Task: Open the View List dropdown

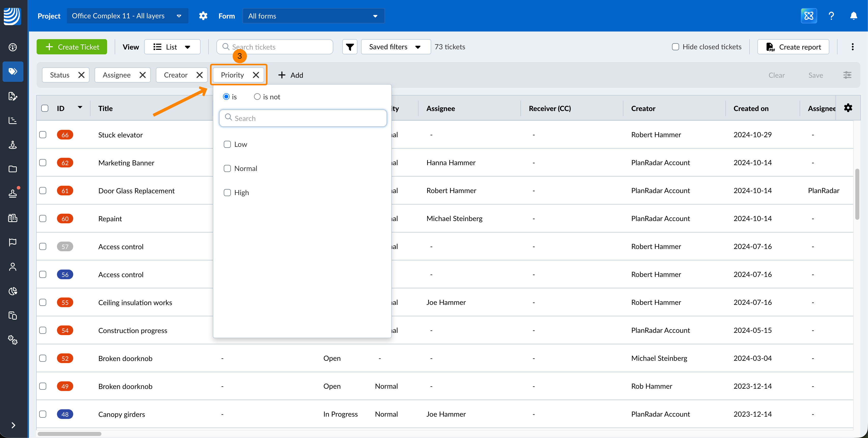Action: click(172, 47)
